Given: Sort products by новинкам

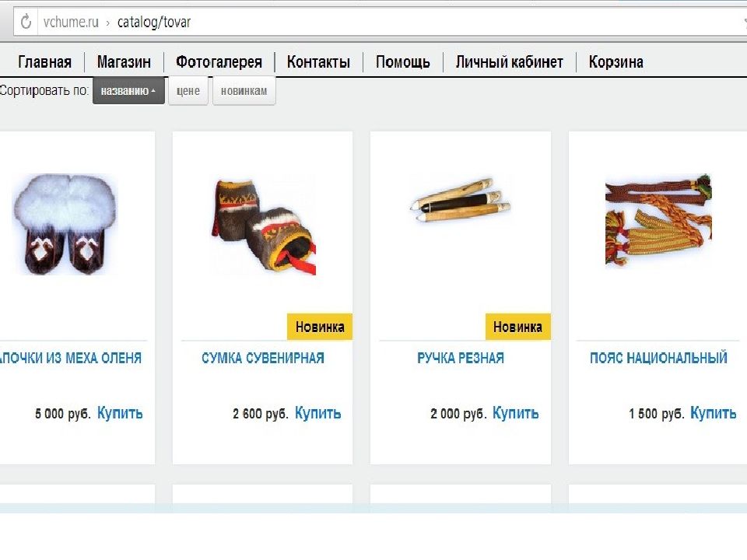Looking at the screenshot, I should [x=244, y=90].
